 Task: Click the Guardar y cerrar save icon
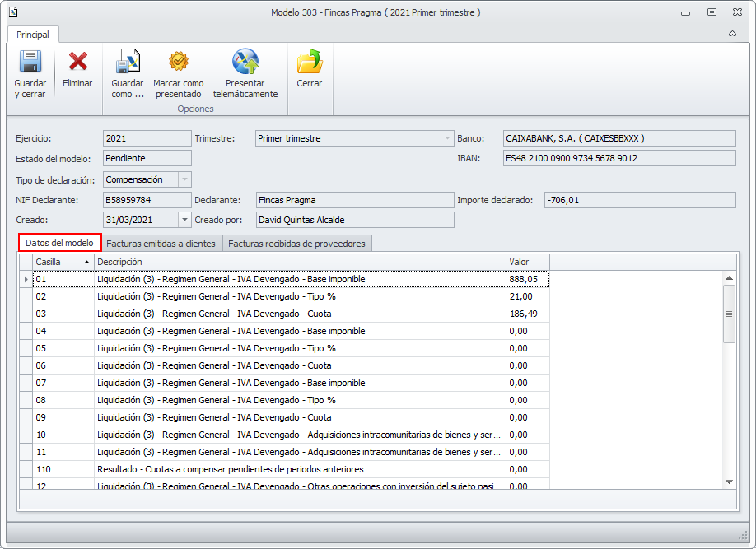click(30, 63)
